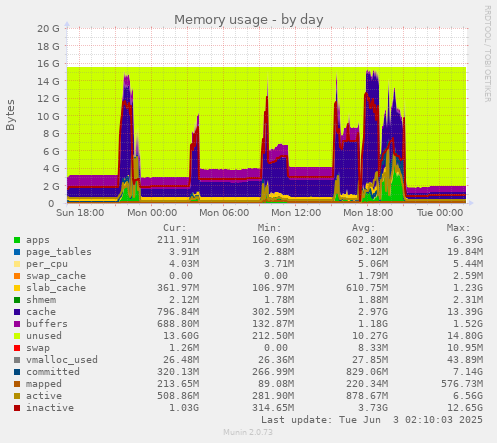Click the 'vmalloc_used' legend label
Viewport: 497px width, 443px height.
coord(62,360)
